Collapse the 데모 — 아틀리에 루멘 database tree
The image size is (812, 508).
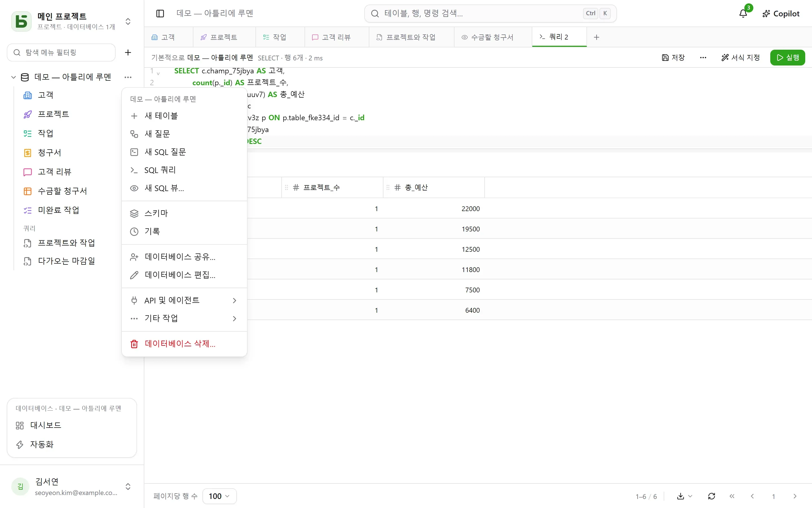pos(14,77)
